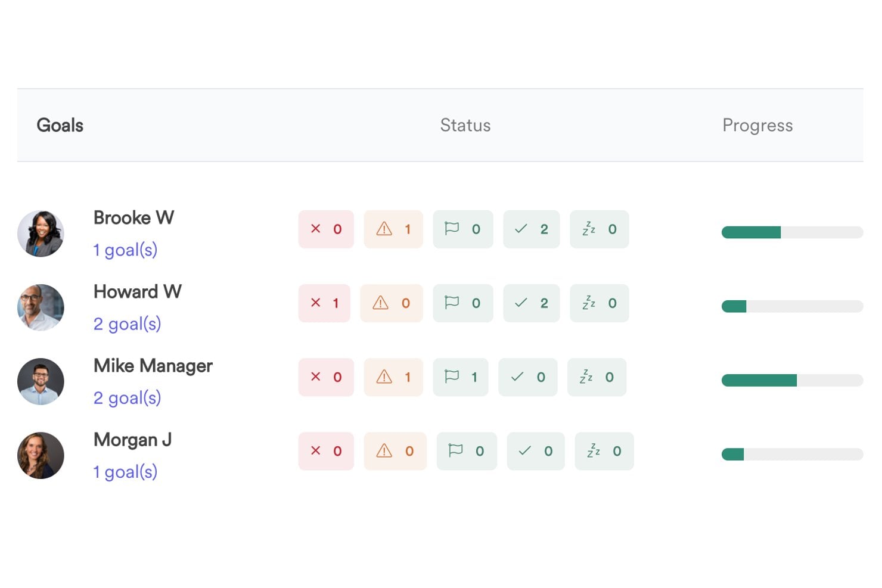Click Brooke W's snoozed status badge

pyautogui.click(x=600, y=229)
